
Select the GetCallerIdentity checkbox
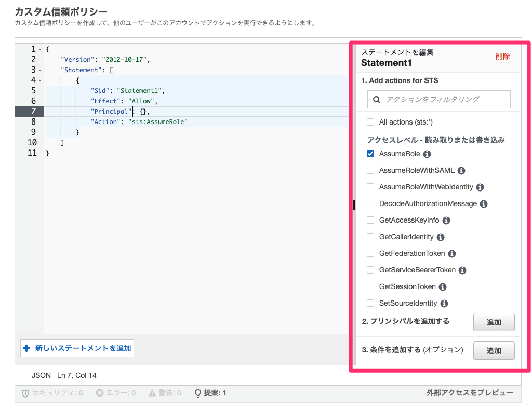tap(370, 237)
